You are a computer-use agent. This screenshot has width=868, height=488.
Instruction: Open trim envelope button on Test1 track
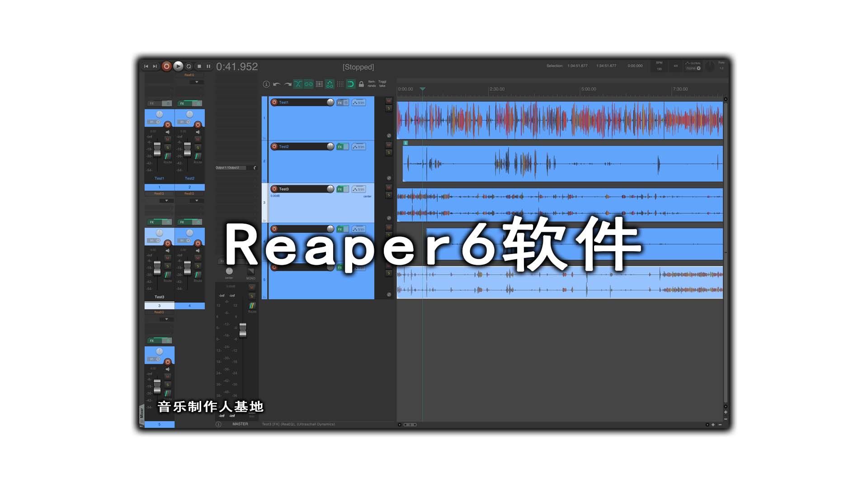pos(359,103)
